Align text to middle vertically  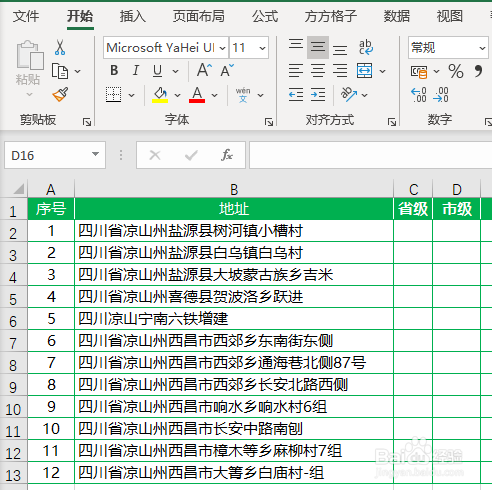click(x=318, y=47)
